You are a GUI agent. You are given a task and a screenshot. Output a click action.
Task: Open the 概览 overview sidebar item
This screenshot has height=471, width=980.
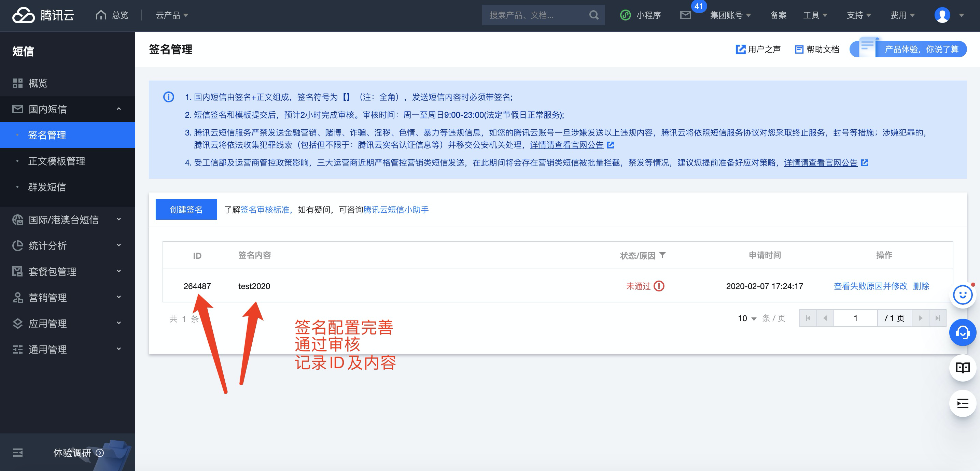(x=67, y=83)
